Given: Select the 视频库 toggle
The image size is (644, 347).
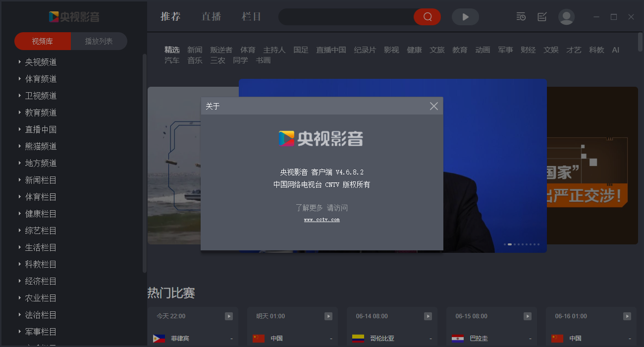Looking at the screenshot, I should click(x=43, y=41).
